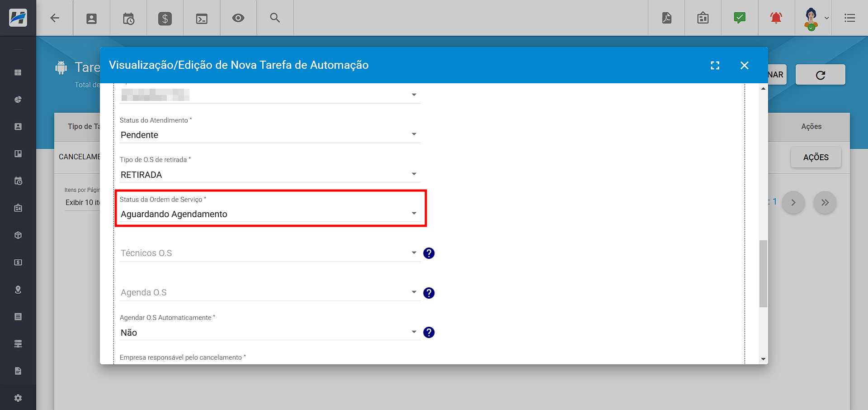Click the Ações column header
Screen dimensions: 868x410
click(x=811, y=127)
